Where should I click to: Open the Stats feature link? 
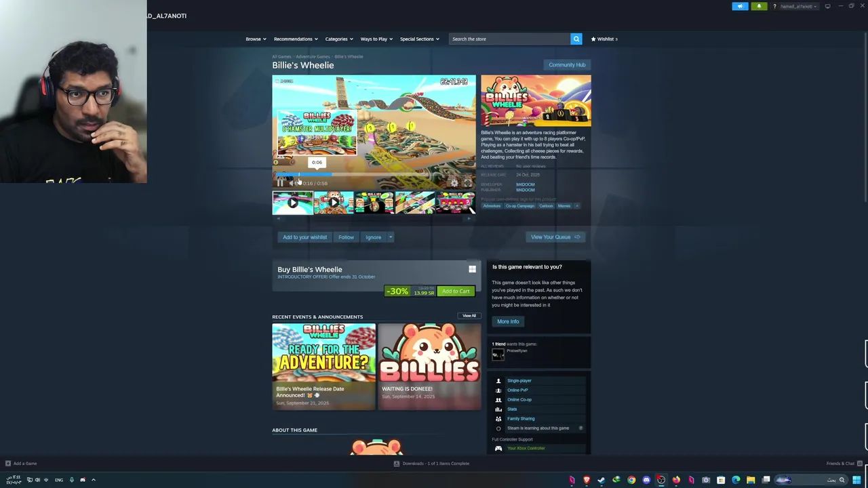[x=512, y=409]
